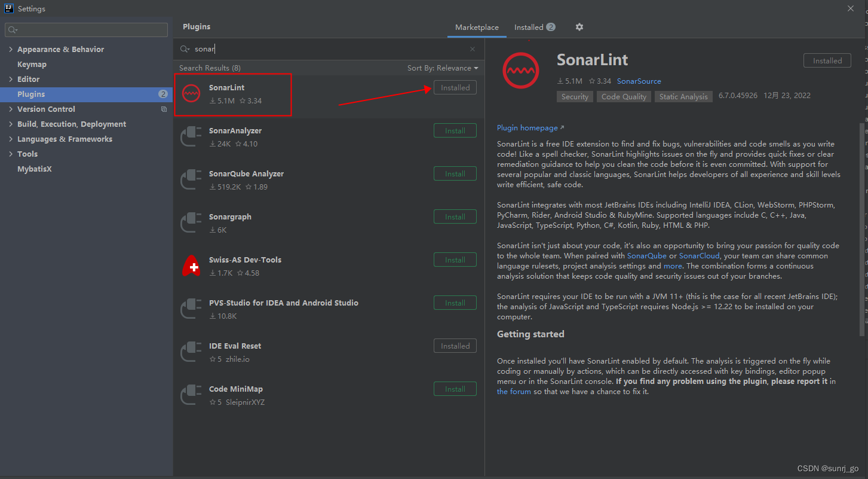Focus the settings search input field
The image size is (868, 479).
(x=86, y=30)
